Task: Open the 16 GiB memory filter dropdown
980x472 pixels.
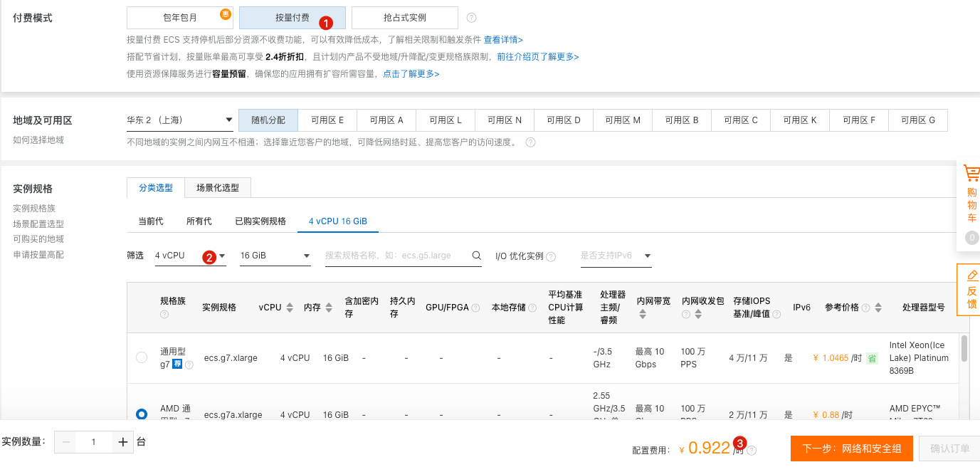Action: [275, 256]
